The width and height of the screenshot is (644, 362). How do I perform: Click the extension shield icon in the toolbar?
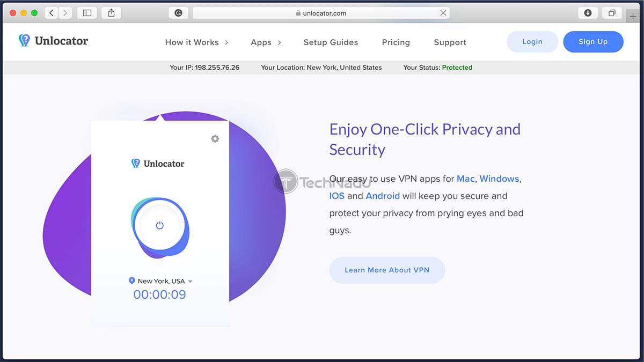[x=178, y=12]
